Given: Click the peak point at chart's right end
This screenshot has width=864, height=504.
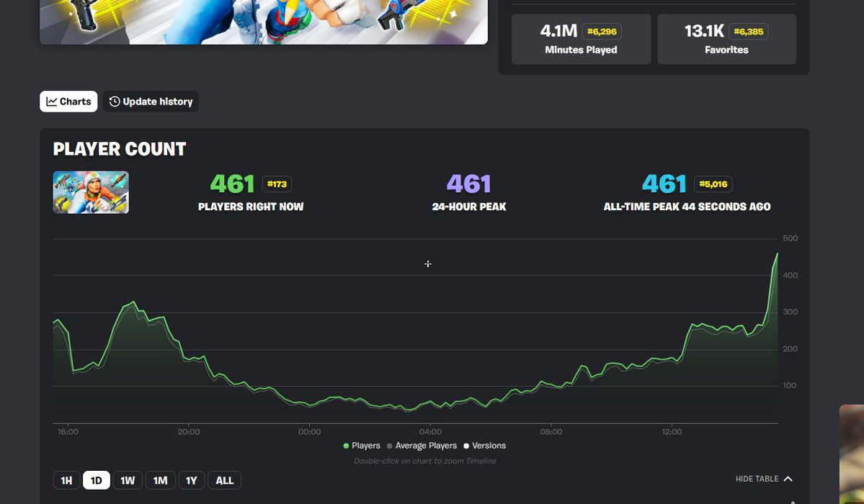Looking at the screenshot, I should click(777, 254).
